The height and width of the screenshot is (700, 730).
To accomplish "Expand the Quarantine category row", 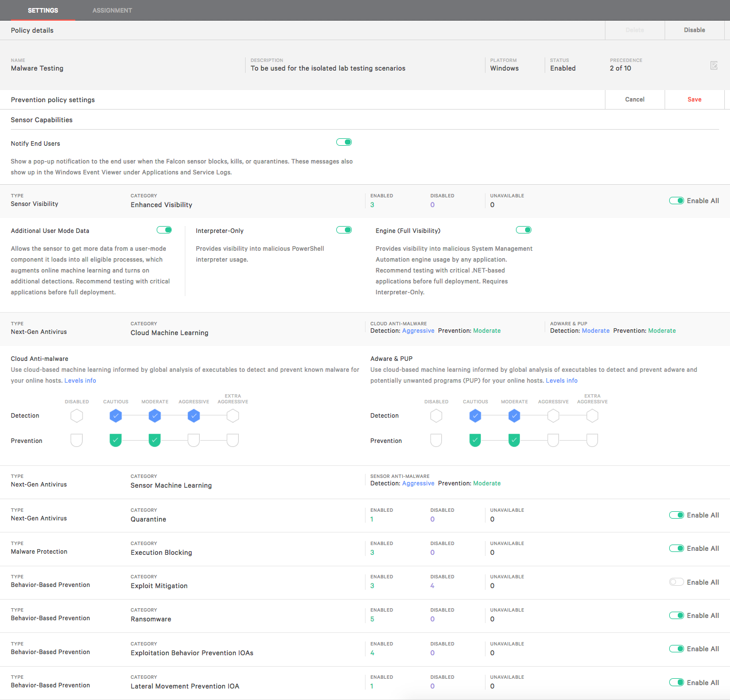I will (x=365, y=516).
